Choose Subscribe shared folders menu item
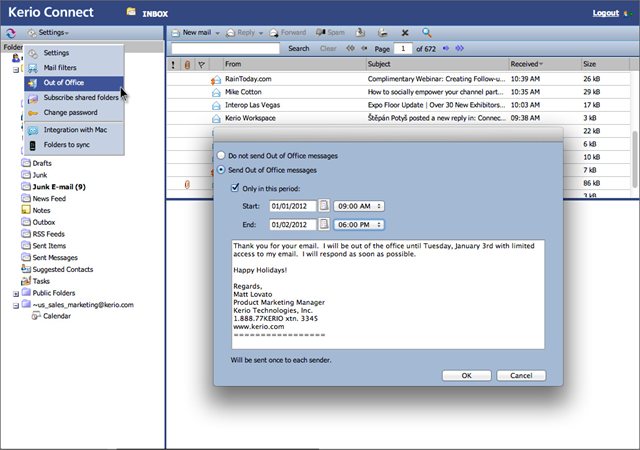 point(74,97)
